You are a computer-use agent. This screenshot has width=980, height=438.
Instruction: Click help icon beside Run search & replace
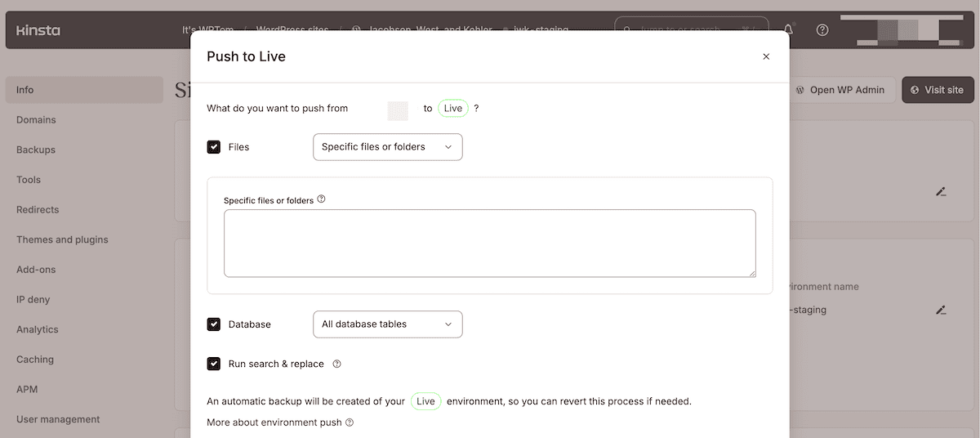(x=336, y=364)
